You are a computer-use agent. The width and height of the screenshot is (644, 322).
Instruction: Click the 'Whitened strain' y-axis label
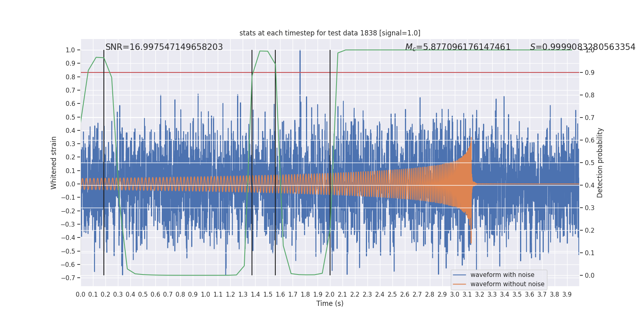[54, 163]
